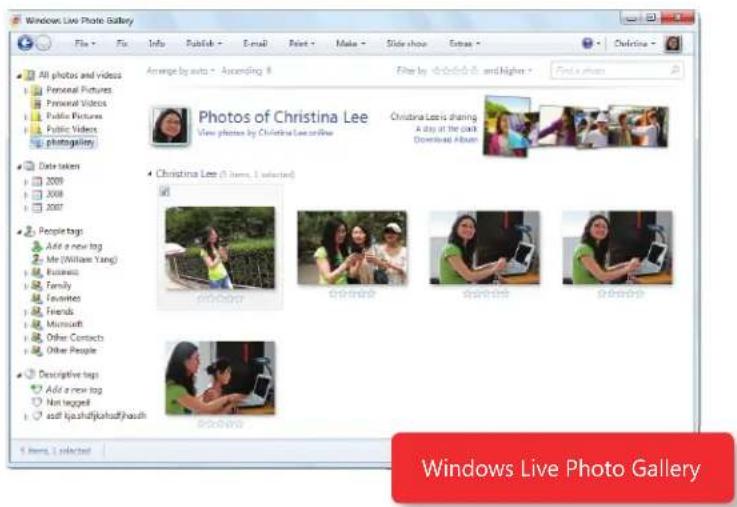Viewport: 737px width, 507px height.
Task: Select the photo of three women
Action: tap(353, 248)
